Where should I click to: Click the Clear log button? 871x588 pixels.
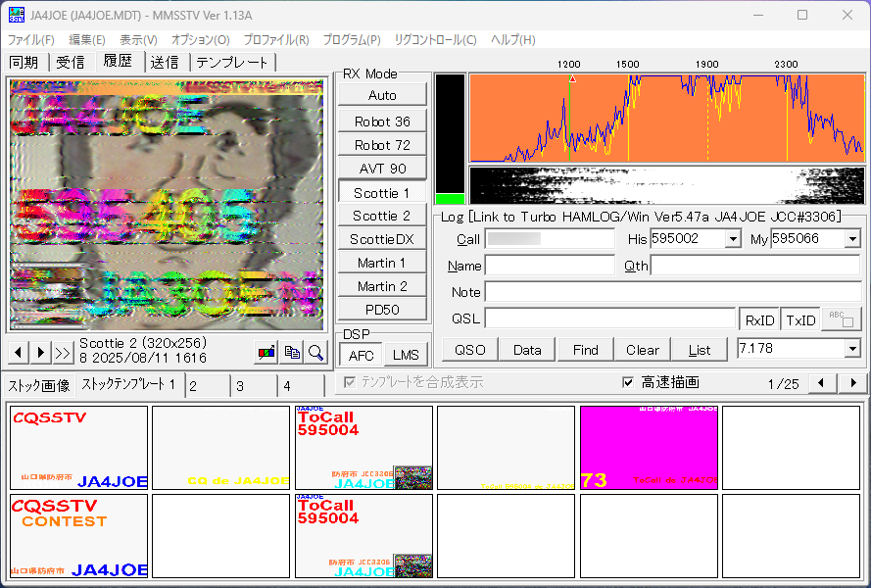[x=643, y=350]
